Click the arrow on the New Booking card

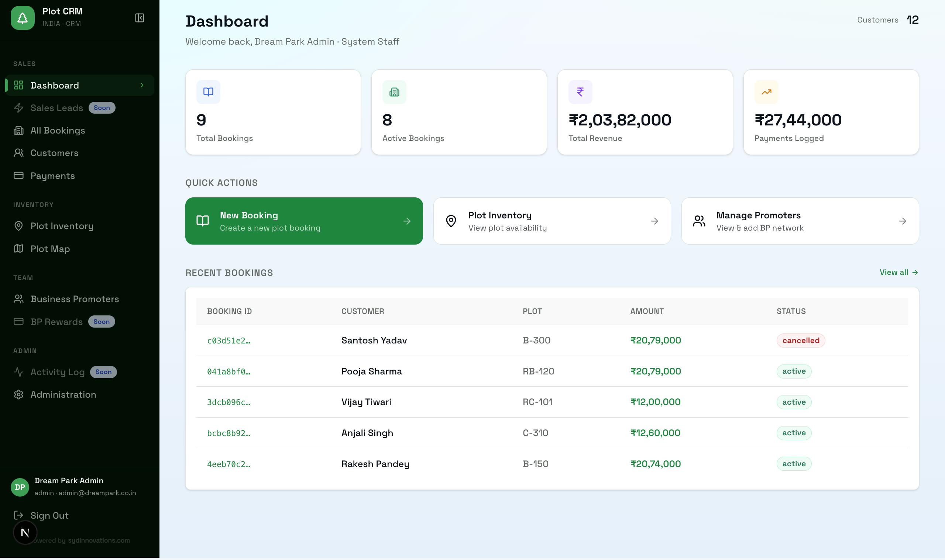(x=408, y=221)
